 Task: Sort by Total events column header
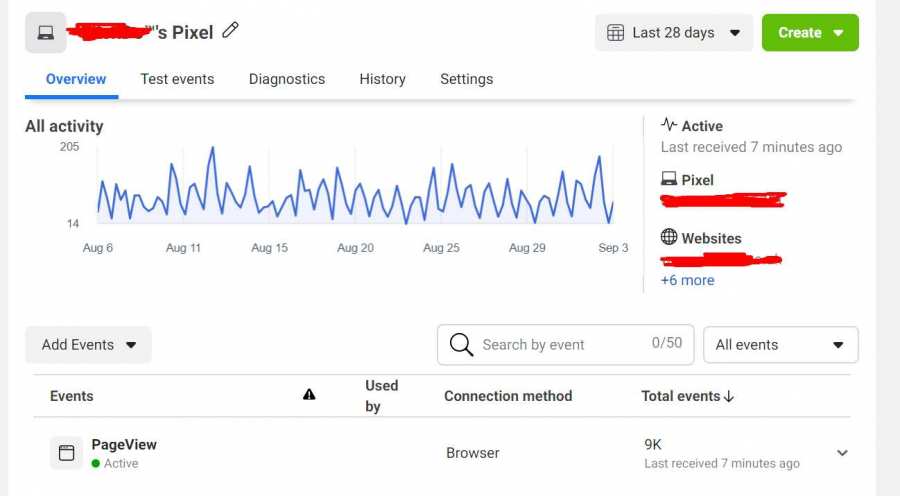click(688, 396)
